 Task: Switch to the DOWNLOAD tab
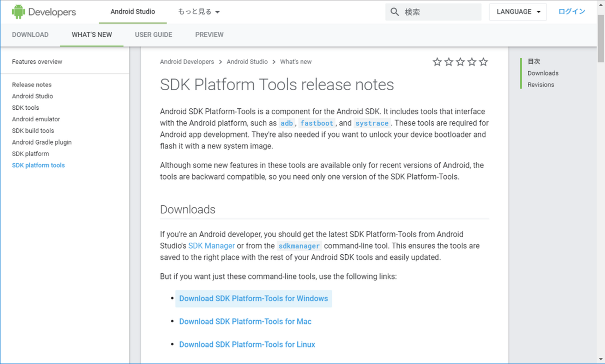pyautogui.click(x=30, y=35)
